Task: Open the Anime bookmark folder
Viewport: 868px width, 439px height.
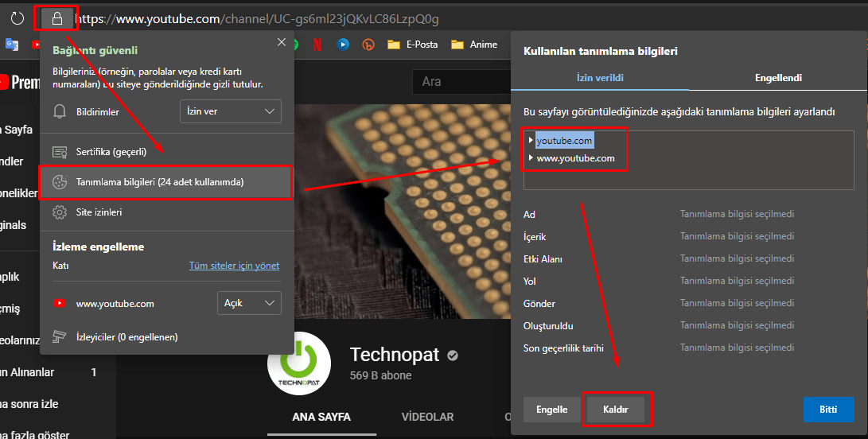Action: tap(474, 45)
